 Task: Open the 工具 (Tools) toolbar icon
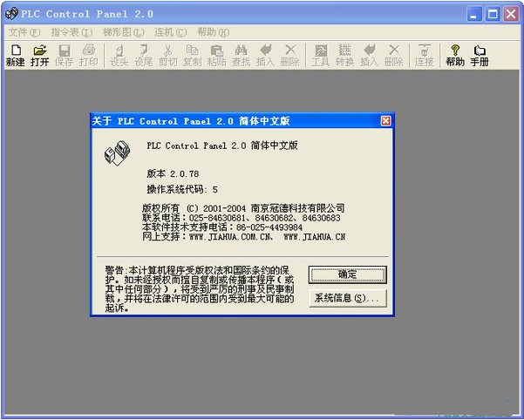coord(321,56)
